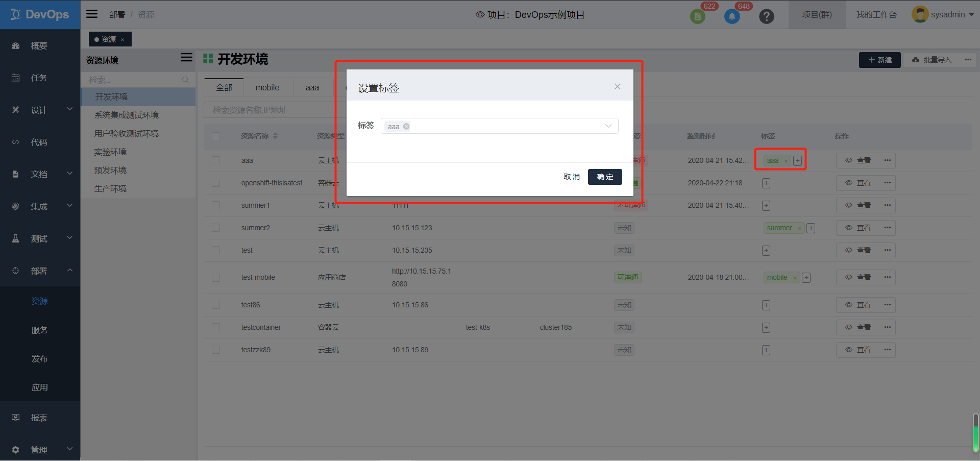Check the test86 row checkbox
The width and height of the screenshot is (980, 461).
pyautogui.click(x=216, y=305)
